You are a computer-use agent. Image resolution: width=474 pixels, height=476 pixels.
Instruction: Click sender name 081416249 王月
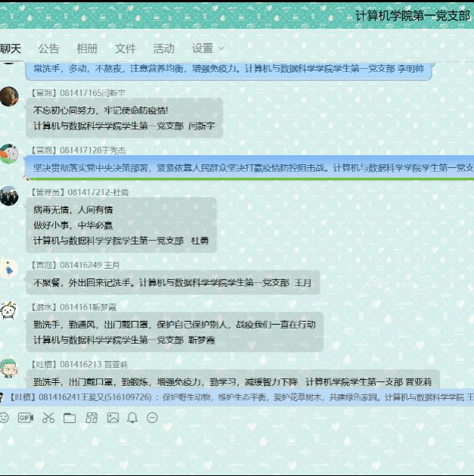point(90,265)
